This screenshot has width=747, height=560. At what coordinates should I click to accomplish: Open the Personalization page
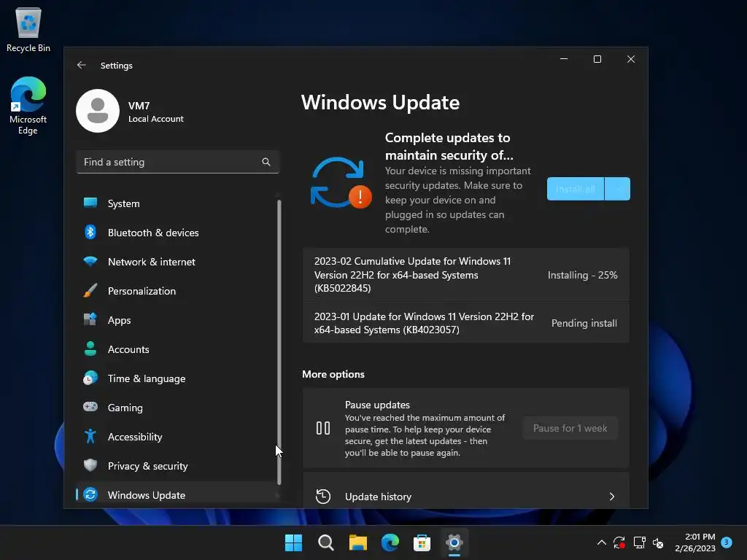pos(177,291)
